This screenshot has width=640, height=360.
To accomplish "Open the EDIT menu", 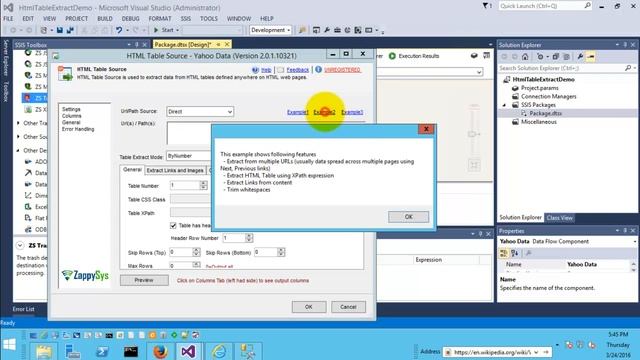I will point(28,19).
